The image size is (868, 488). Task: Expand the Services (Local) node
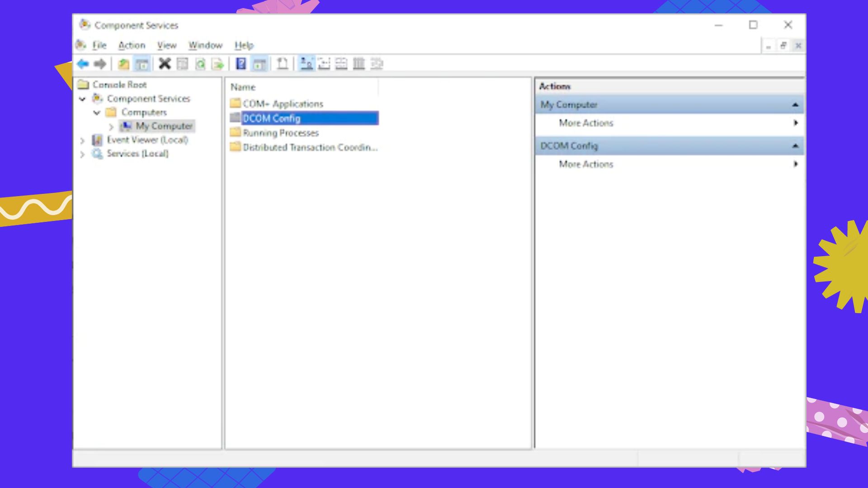(x=82, y=155)
